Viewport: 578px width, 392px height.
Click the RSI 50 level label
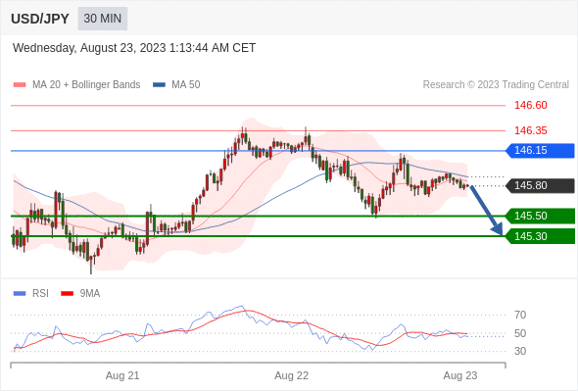(x=520, y=333)
